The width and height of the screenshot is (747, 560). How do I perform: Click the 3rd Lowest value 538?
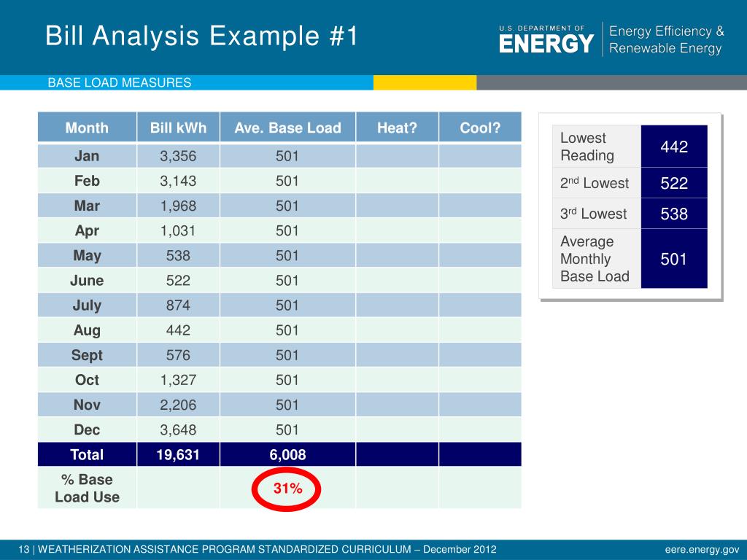click(674, 214)
